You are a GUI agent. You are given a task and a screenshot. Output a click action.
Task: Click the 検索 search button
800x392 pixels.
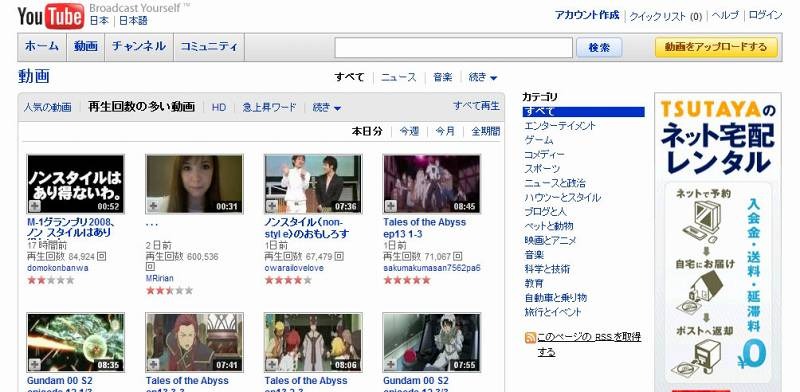tap(599, 47)
